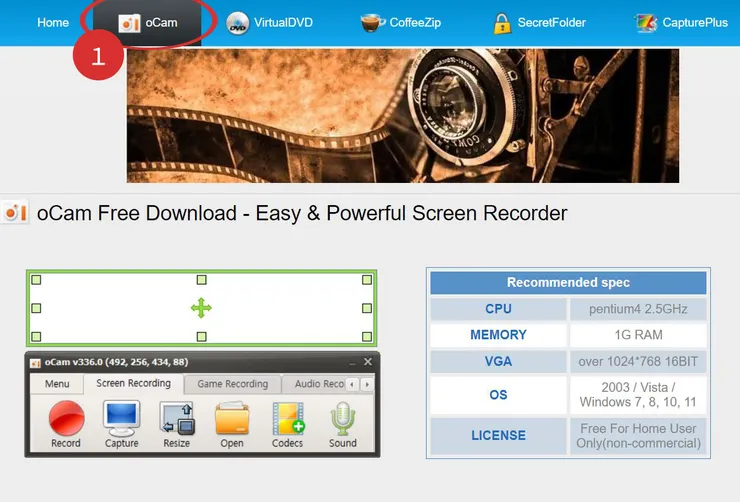Click the SecretFolder padlock icon
The width and height of the screenshot is (740, 502).
point(502,23)
